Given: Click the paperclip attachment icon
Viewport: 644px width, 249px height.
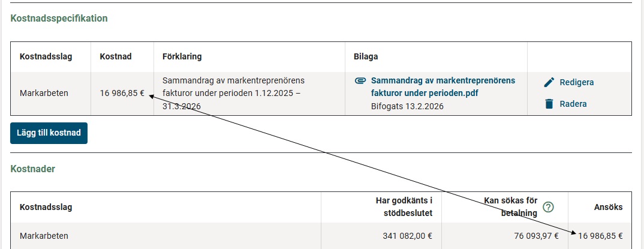Looking at the screenshot, I should tap(360, 80).
